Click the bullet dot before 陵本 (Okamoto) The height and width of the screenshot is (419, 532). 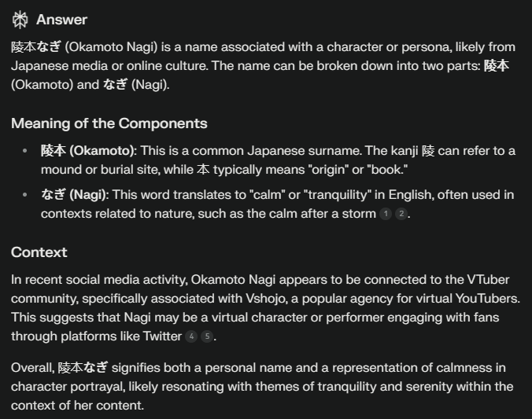pyautogui.click(x=24, y=150)
